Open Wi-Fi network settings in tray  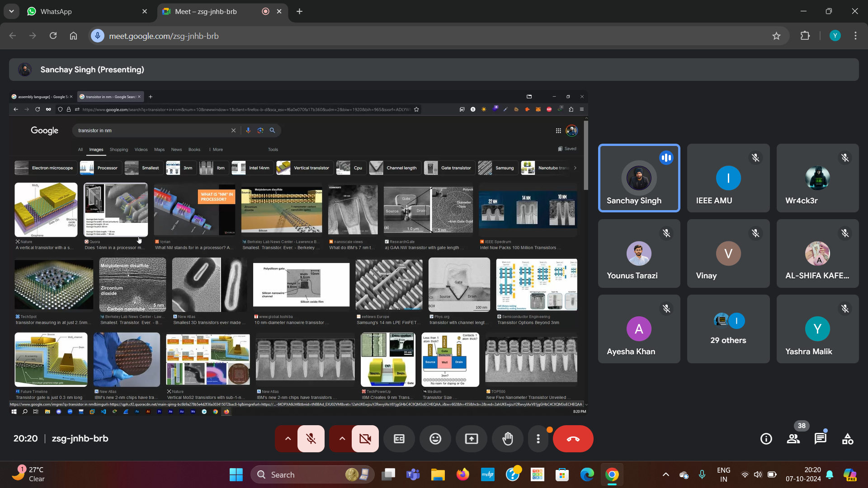tap(745, 474)
